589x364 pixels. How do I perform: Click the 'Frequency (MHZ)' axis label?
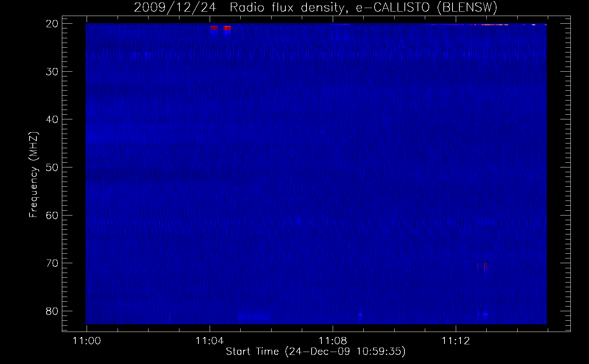[x=33, y=175]
